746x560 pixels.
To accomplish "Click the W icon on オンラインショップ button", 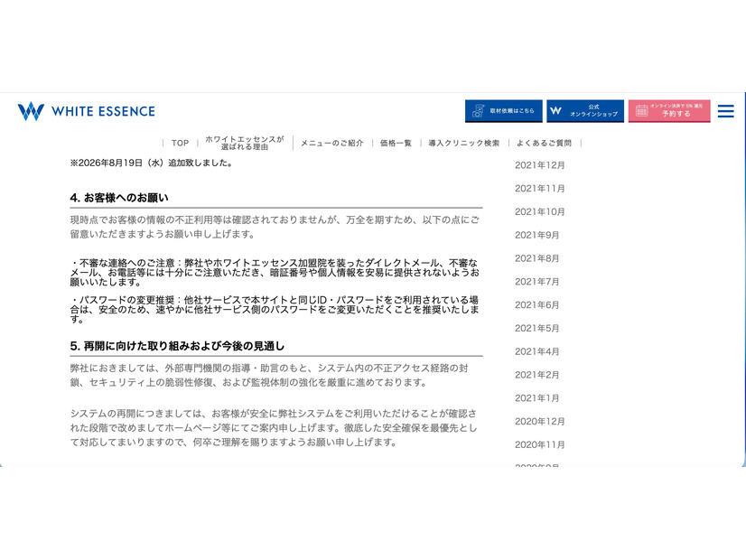I will 555,110.
